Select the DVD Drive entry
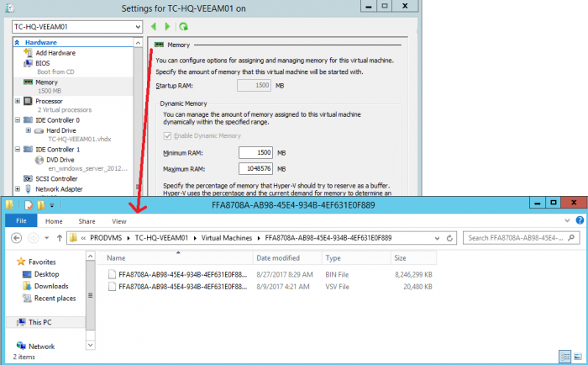 (60, 160)
